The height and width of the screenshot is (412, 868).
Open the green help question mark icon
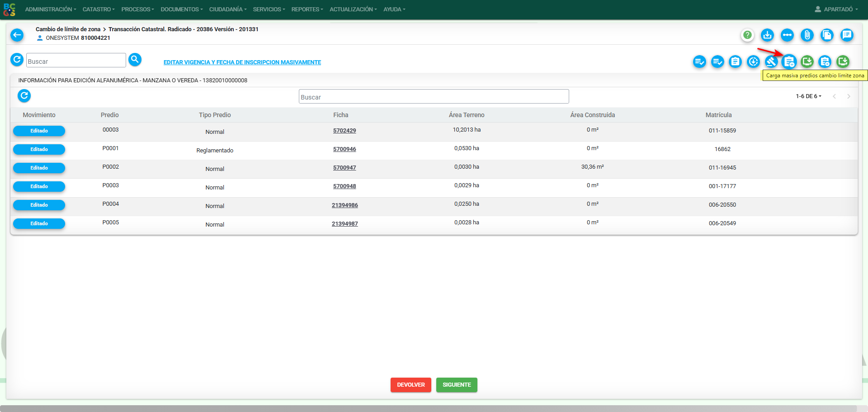(747, 35)
